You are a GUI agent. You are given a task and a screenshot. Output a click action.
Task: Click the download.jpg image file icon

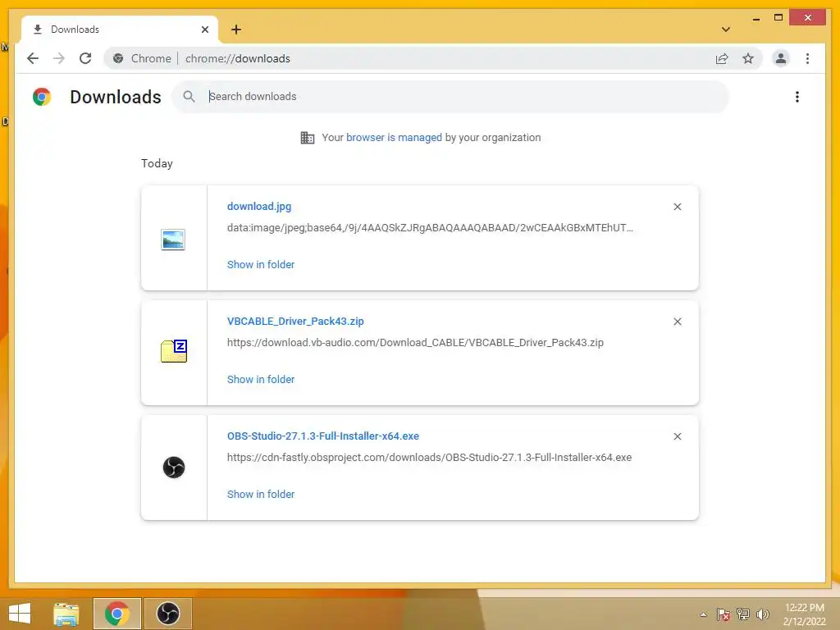coord(173,240)
